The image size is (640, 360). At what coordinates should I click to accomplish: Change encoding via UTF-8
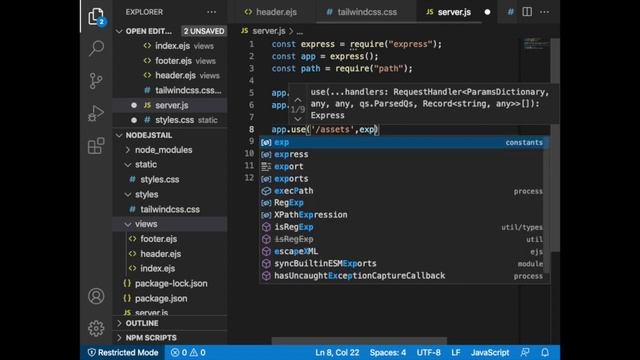tap(428, 352)
